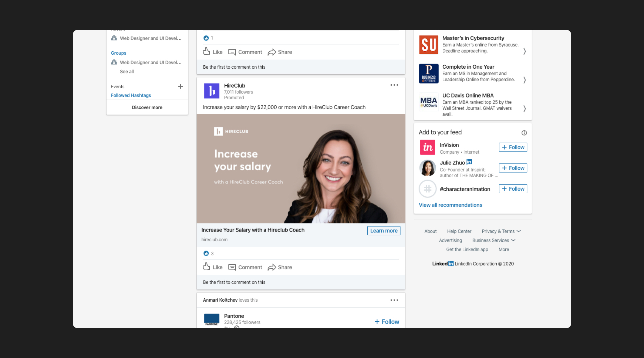Open Complete in One Year ad chevron

tap(524, 80)
